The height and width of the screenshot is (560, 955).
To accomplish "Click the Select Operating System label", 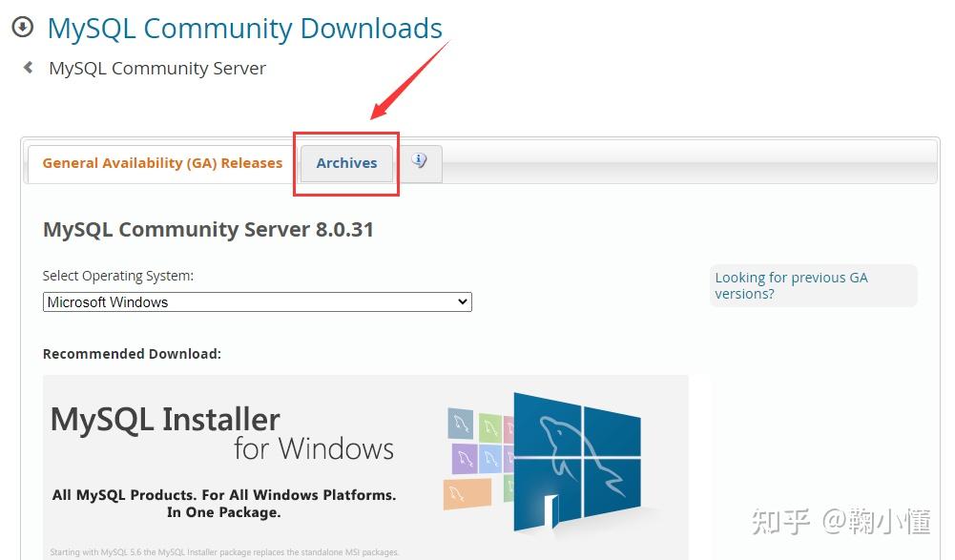I will (118, 276).
